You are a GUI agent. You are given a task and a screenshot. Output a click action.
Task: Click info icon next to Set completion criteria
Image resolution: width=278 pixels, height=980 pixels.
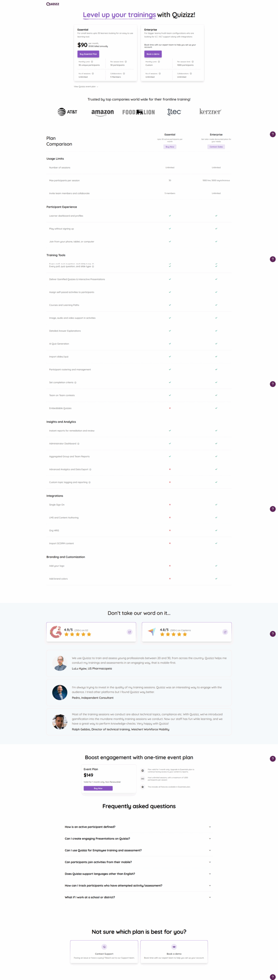point(75,382)
